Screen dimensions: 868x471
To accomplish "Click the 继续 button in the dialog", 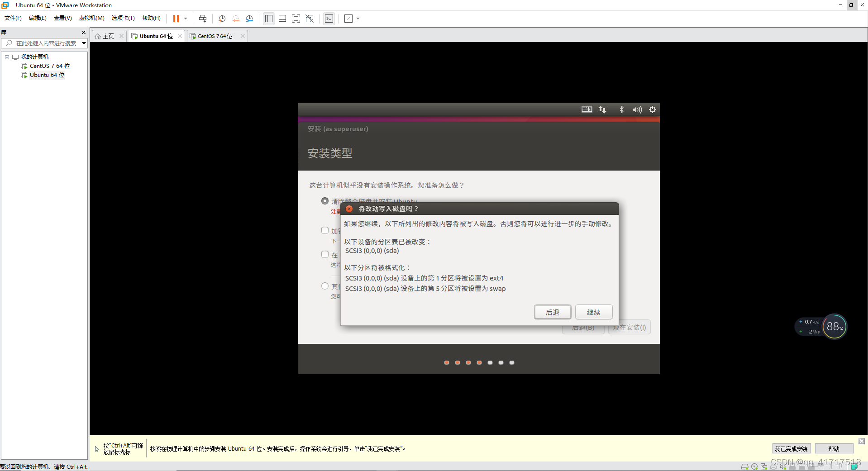I will pos(594,312).
